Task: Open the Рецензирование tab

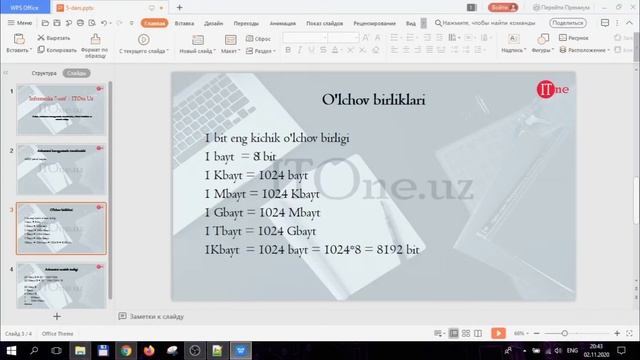Action: (374, 23)
